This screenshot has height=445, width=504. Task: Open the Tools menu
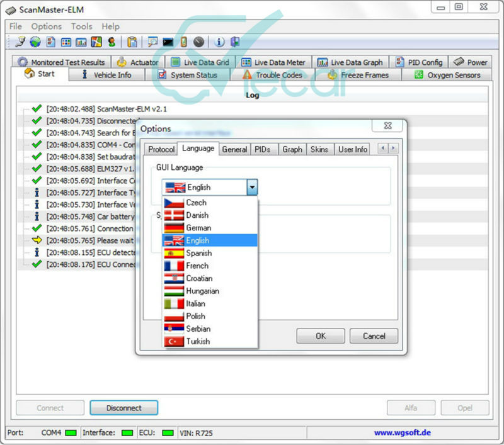pos(81,26)
